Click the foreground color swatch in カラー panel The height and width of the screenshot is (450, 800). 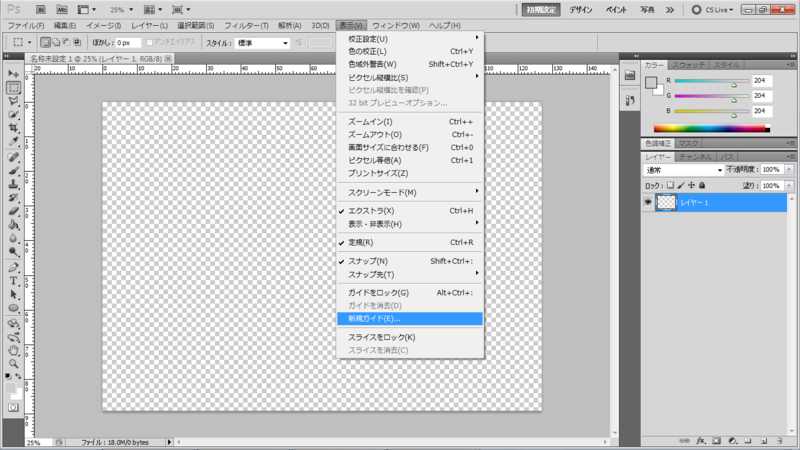(x=651, y=83)
